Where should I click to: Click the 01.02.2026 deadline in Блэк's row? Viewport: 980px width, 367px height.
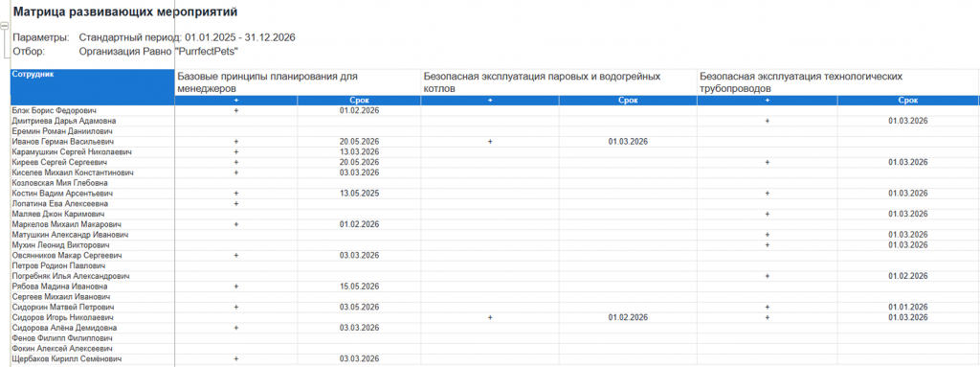(360, 110)
